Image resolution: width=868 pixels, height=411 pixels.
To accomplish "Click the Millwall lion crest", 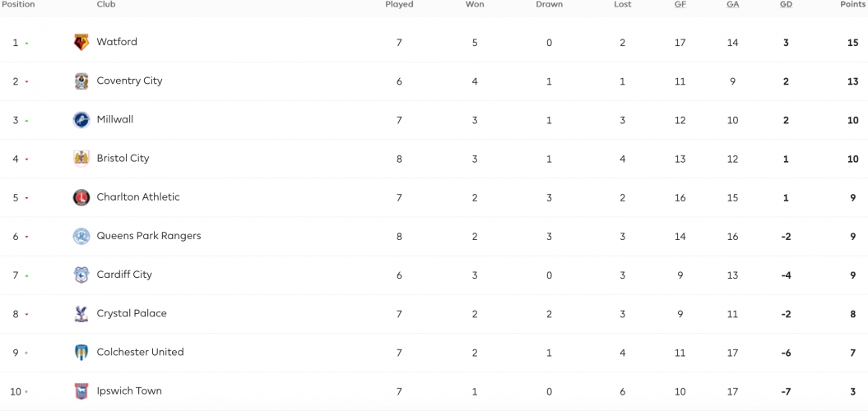I will click(81, 120).
